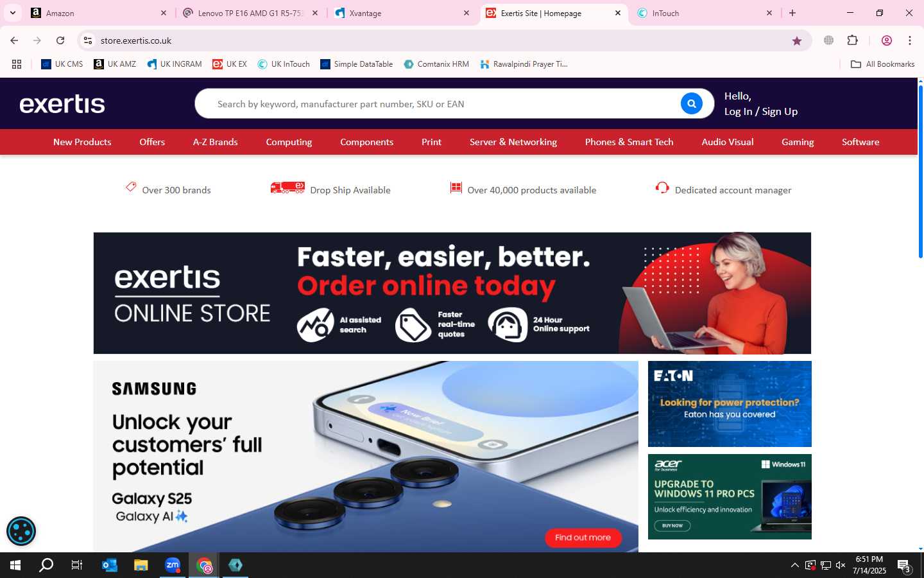Screen dimensions: 924x578
Task: Open the Computing menu
Action: [x=289, y=142]
